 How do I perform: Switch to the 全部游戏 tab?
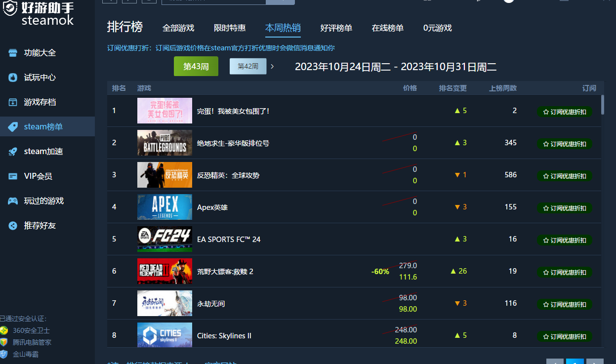178,28
